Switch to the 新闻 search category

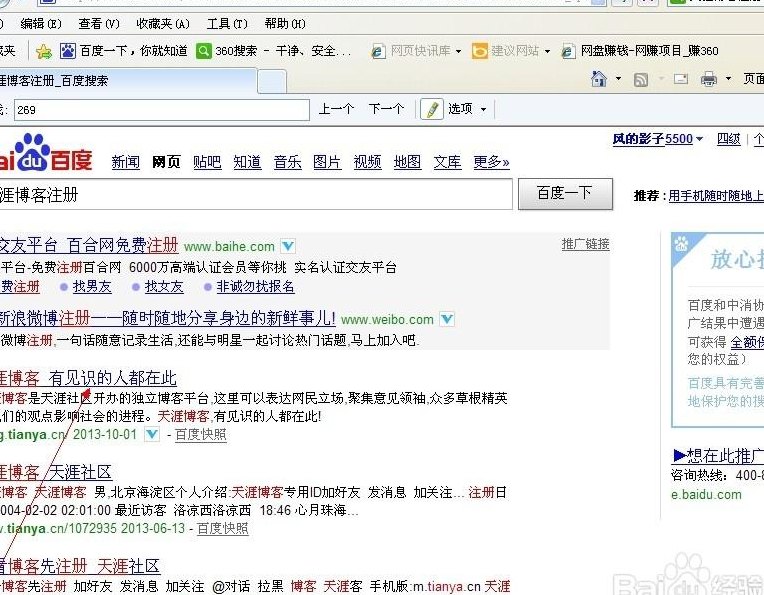(125, 162)
